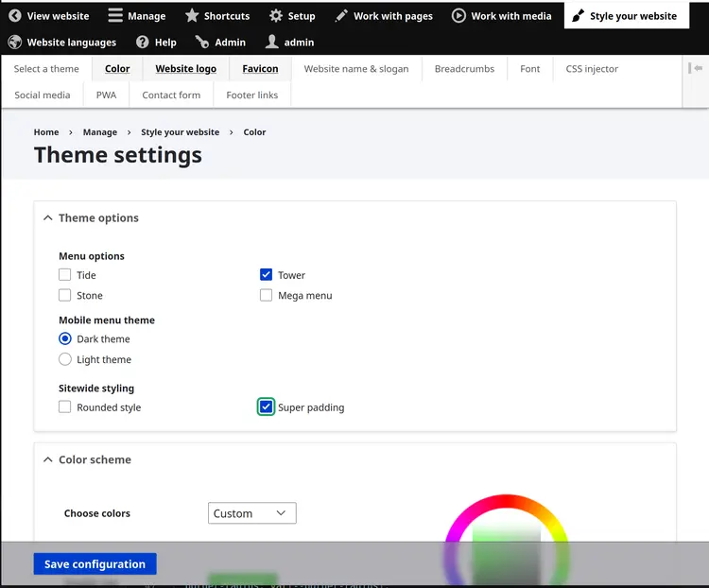The width and height of the screenshot is (709, 588).
Task: Select Dark theme radio button
Action: pyautogui.click(x=65, y=338)
